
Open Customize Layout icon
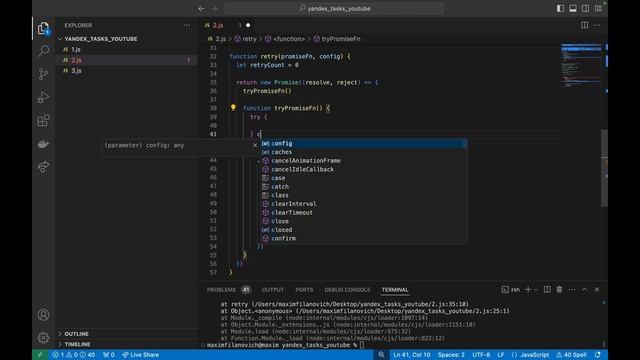[x=598, y=9]
